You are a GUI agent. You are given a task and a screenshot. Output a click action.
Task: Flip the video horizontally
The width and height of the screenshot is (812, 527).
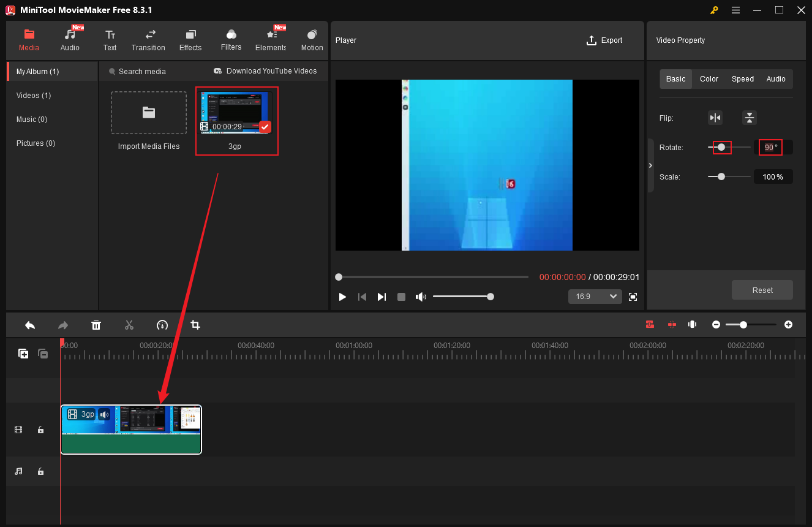pyautogui.click(x=715, y=118)
